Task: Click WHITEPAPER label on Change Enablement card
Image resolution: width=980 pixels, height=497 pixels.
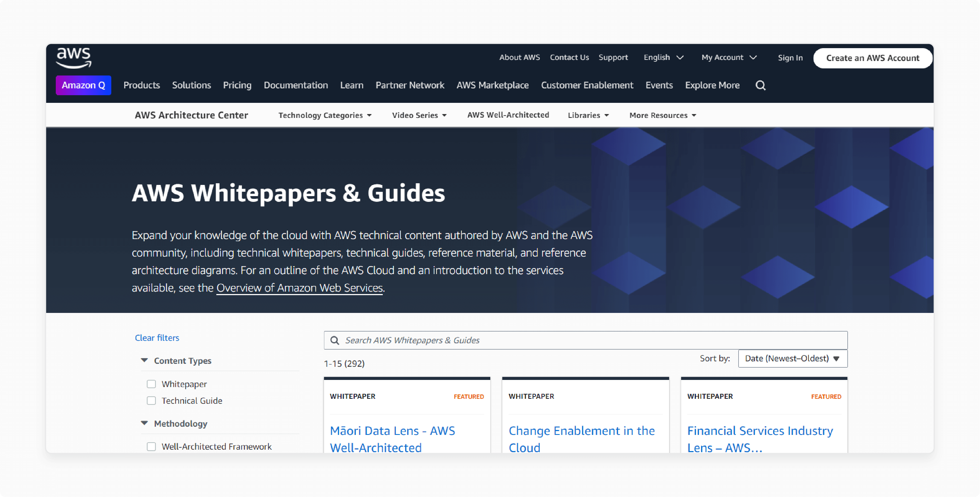Action: pyautogui.click(x=531, y=397)
